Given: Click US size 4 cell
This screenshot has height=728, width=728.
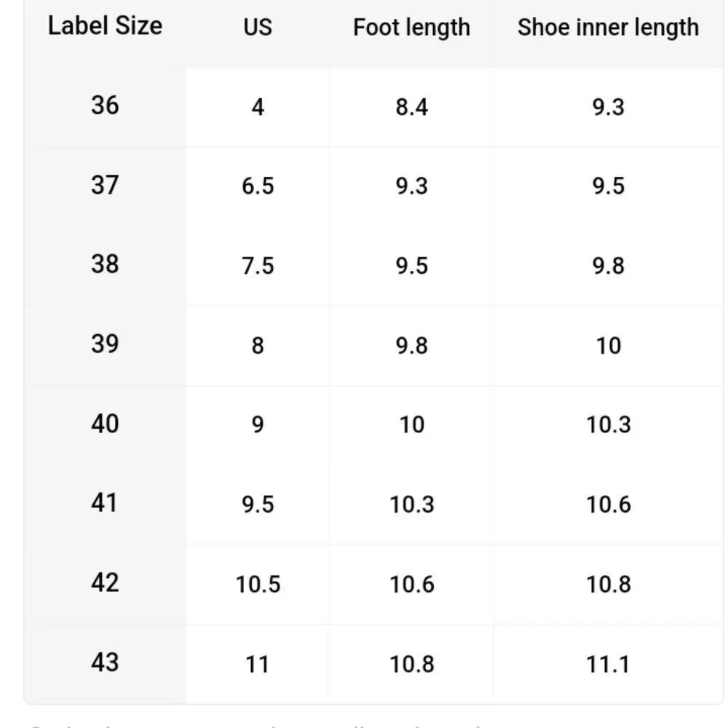Looking at the screenshot, I should click(258, 107).
